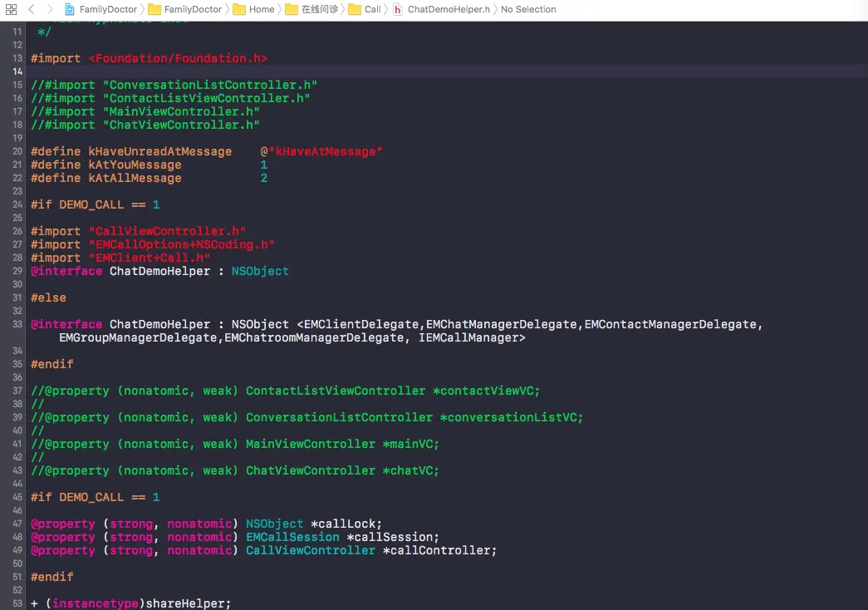This screenshot has width=868, height=610.
Task: Place cursor on the shareHelper declaration
Action: pos(184,603)
